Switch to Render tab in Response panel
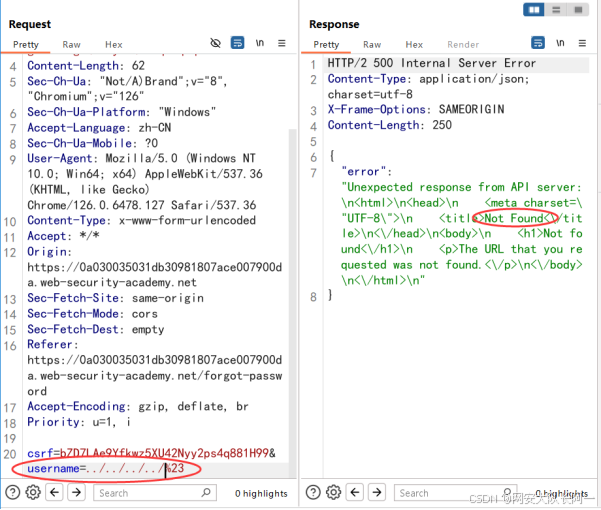 click(463, 45)
